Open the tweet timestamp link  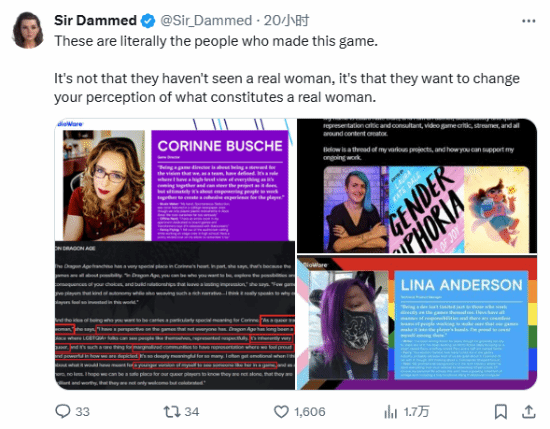(286, 20)
